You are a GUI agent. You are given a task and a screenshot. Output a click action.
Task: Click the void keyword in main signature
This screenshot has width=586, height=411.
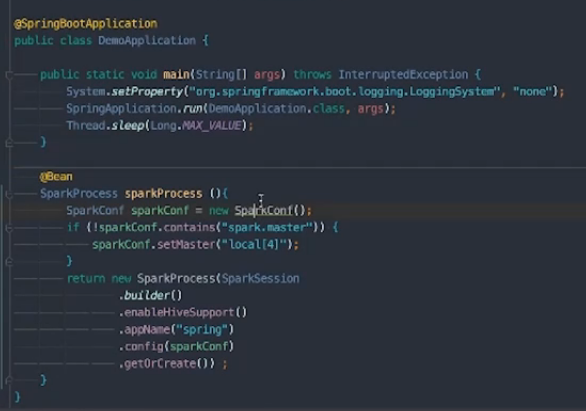point(144,74)
